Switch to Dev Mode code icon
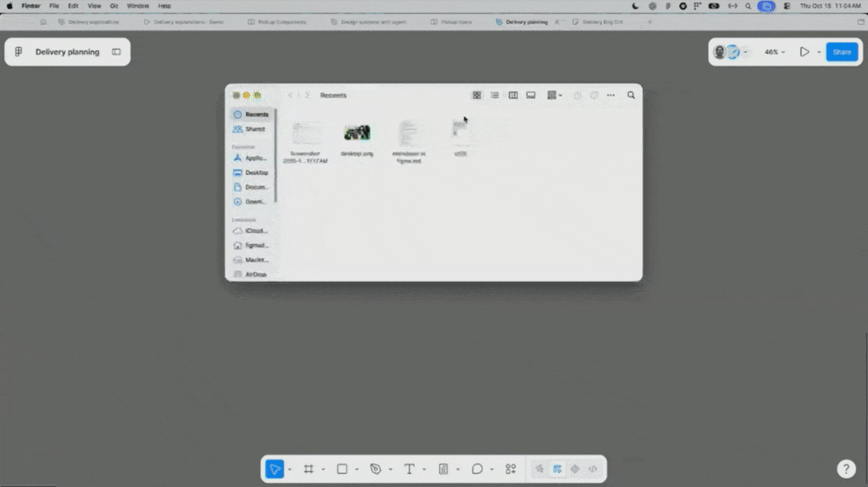Image resolution: width=868 pixels, height=487 pixels. click(593, 469)
